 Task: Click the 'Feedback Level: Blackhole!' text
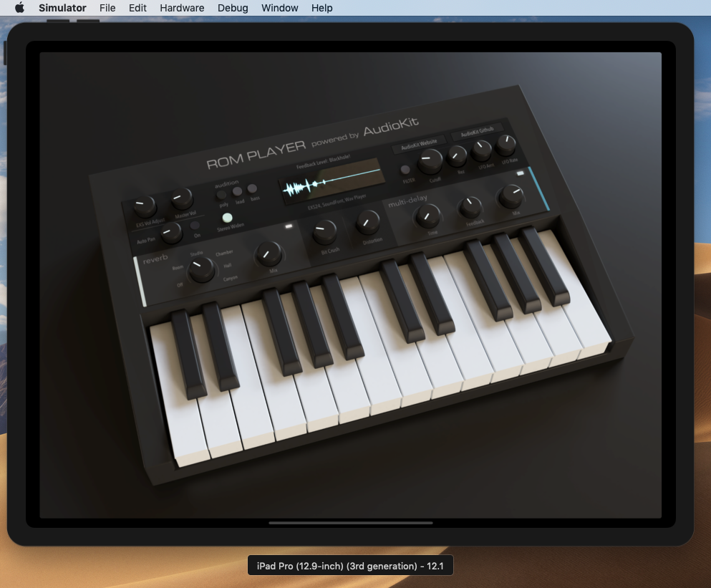[324, 162]
